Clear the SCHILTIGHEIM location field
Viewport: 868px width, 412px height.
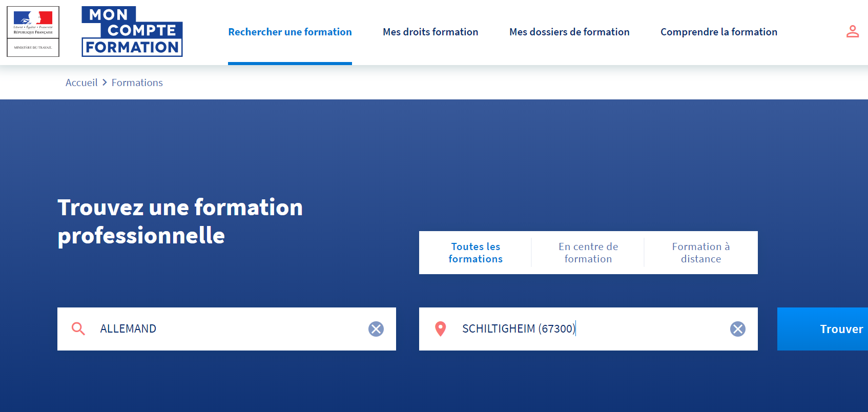pyautogui.click(x=737, y=329)
